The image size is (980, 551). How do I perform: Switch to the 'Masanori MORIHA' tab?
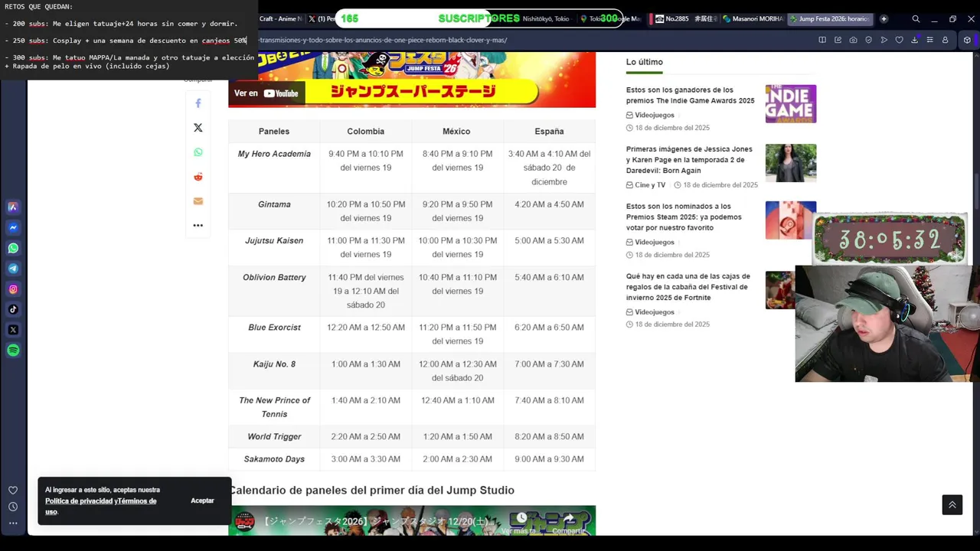point(753,18)
